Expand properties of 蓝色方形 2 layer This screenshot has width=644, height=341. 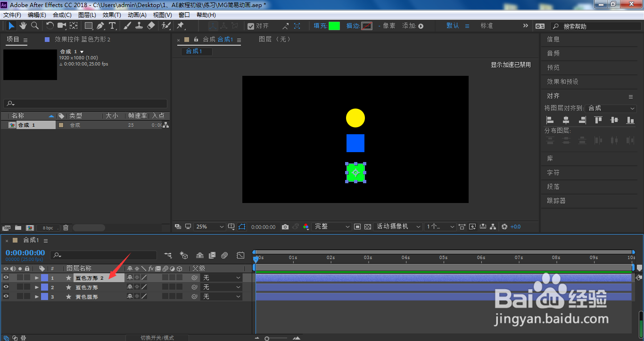[37, 278]
